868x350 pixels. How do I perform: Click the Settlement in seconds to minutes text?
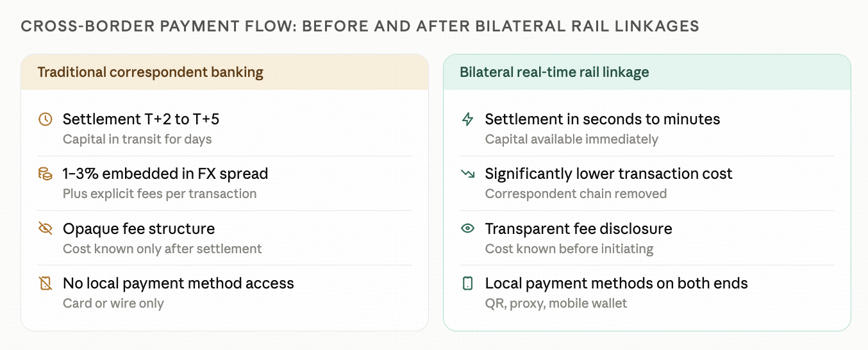click(603, 119)
